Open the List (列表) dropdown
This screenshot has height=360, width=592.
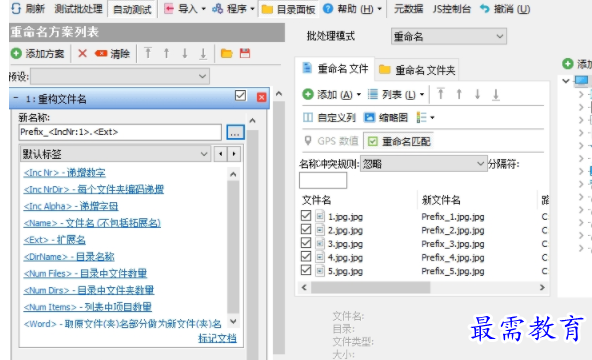396,94
